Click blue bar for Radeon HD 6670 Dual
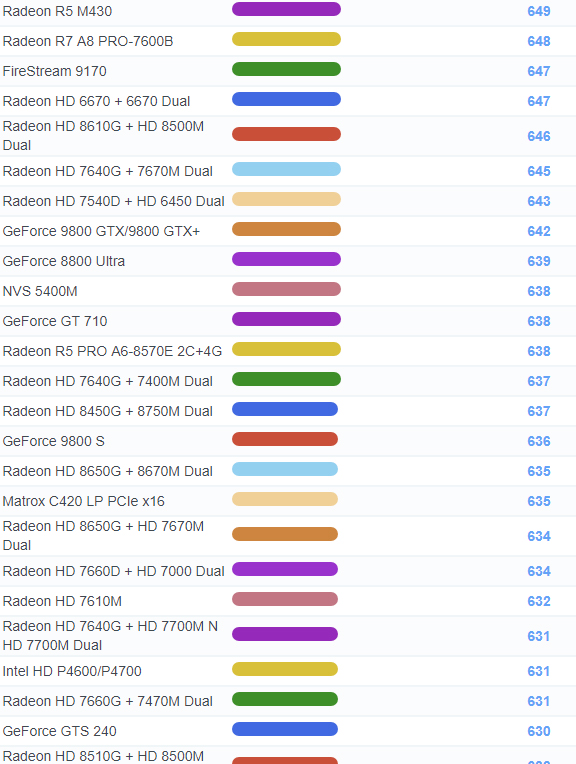 tap(287, 99)
